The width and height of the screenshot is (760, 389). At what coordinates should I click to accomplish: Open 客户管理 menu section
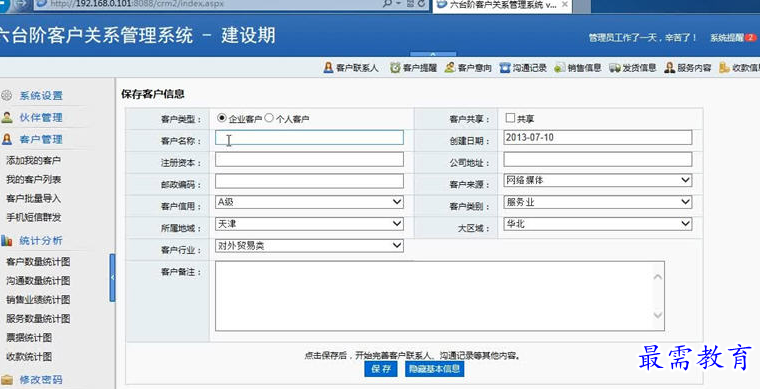click(41, 140)
